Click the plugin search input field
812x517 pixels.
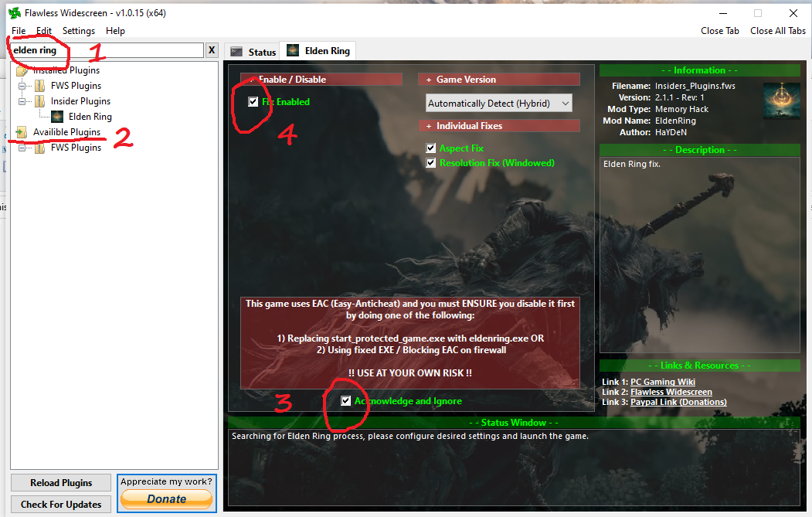pos(107,50)
